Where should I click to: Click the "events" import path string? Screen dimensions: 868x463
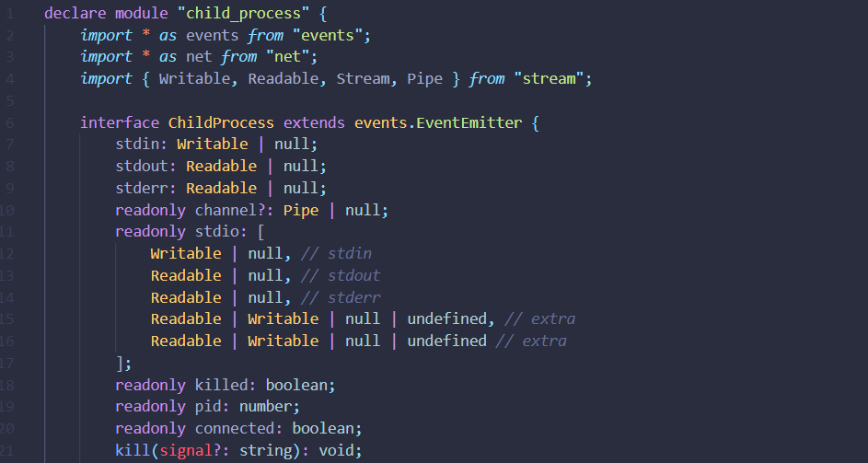(x=340, y=36)
